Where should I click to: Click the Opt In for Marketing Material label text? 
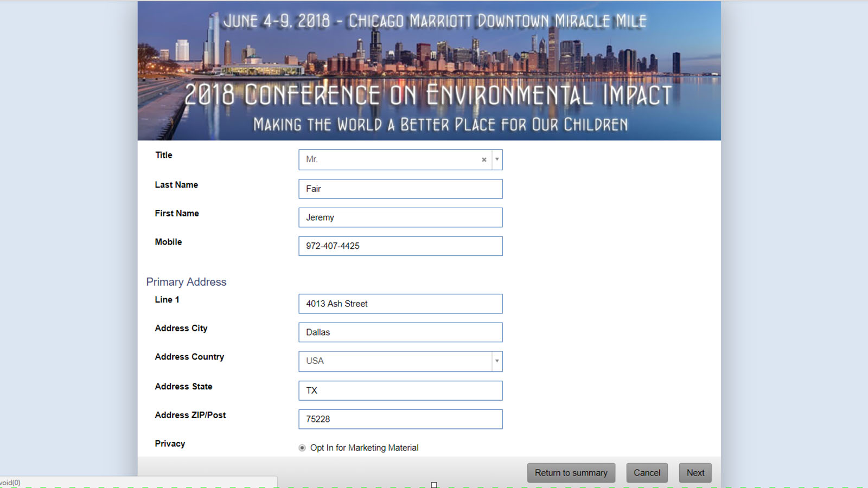[x=364, y=448]
